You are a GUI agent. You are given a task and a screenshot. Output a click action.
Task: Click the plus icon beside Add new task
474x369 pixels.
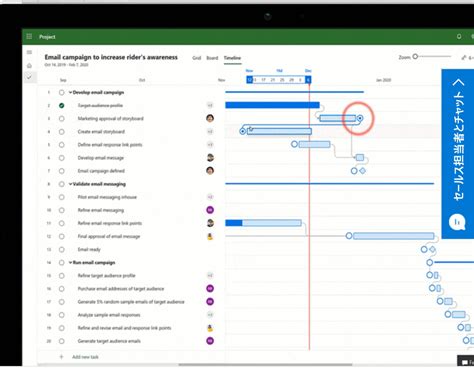click(61, 357)
